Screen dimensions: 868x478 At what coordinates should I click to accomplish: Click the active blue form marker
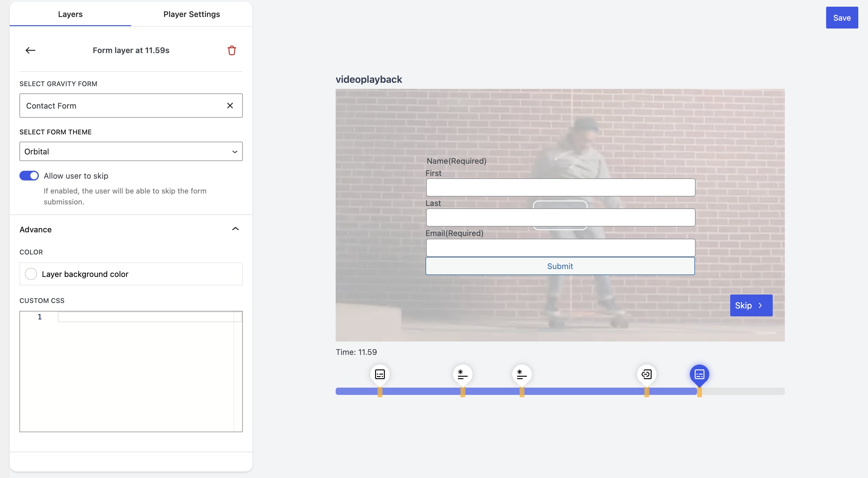pyautogui.click(x=699, y=374)
